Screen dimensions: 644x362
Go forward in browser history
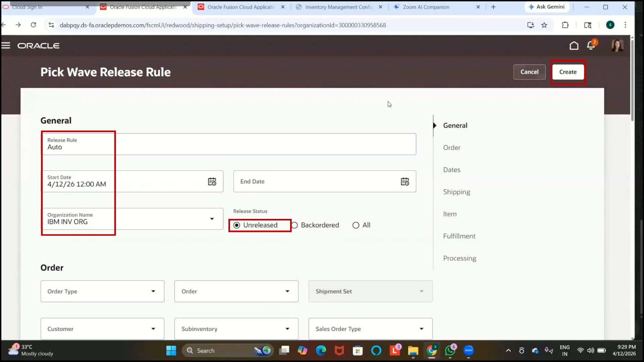coord(18,25)
